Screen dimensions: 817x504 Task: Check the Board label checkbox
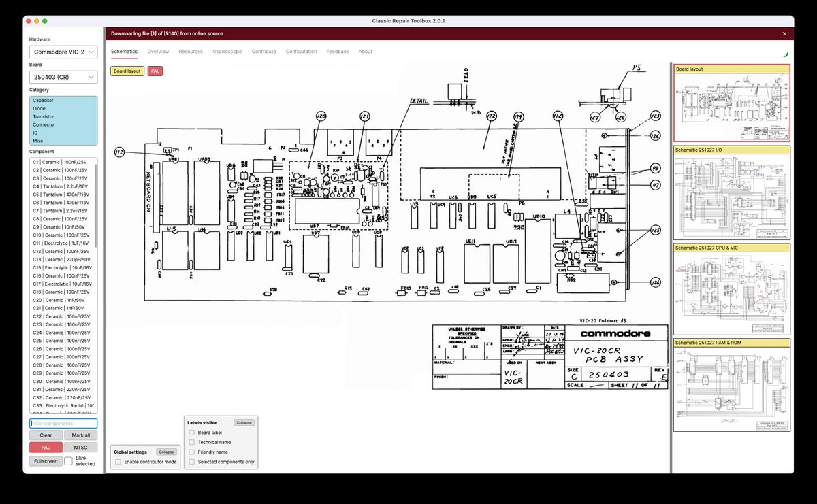click(192, 433)
